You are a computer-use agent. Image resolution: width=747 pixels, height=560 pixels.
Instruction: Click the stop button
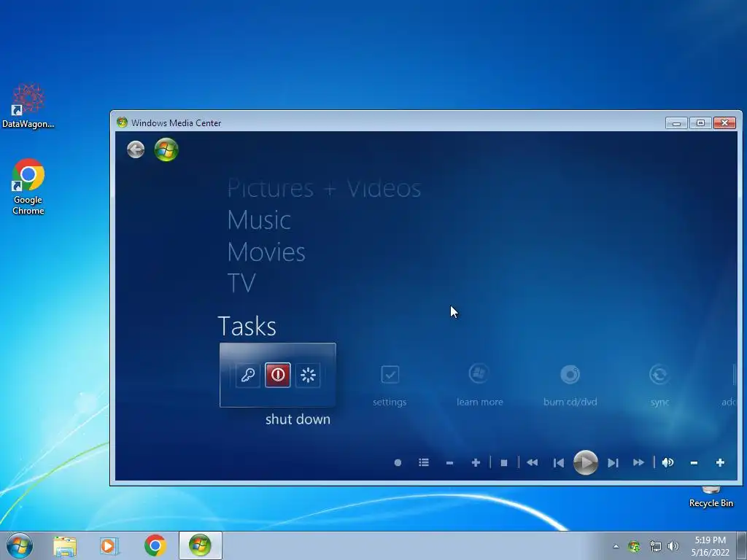tap(504, 462)
